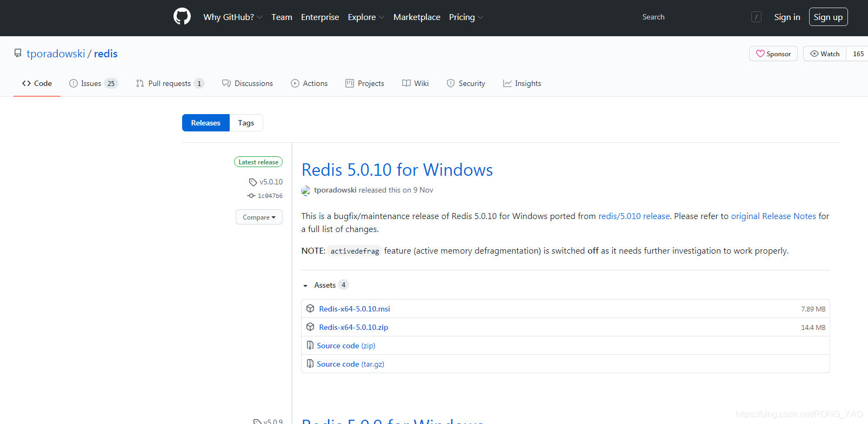Open the tporadowski owner link
Image resolution: width=868 pixels, height=424 pixels.
tap(56, 54)
